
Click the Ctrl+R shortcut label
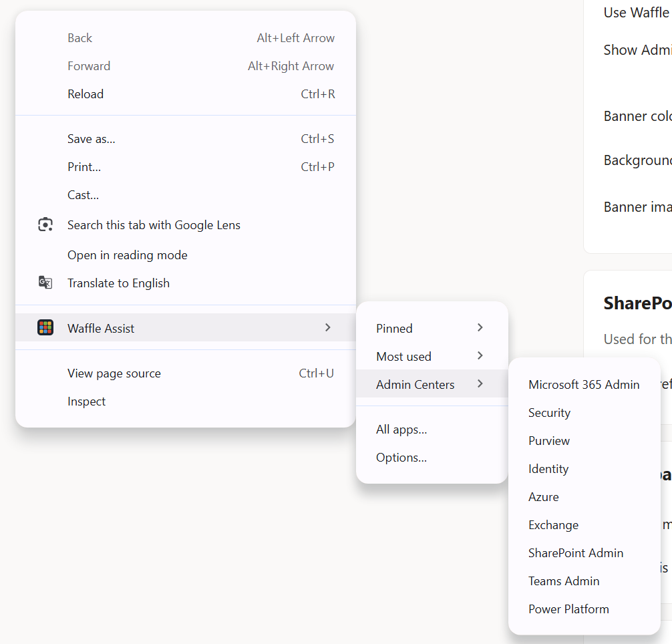click(317, 94)
